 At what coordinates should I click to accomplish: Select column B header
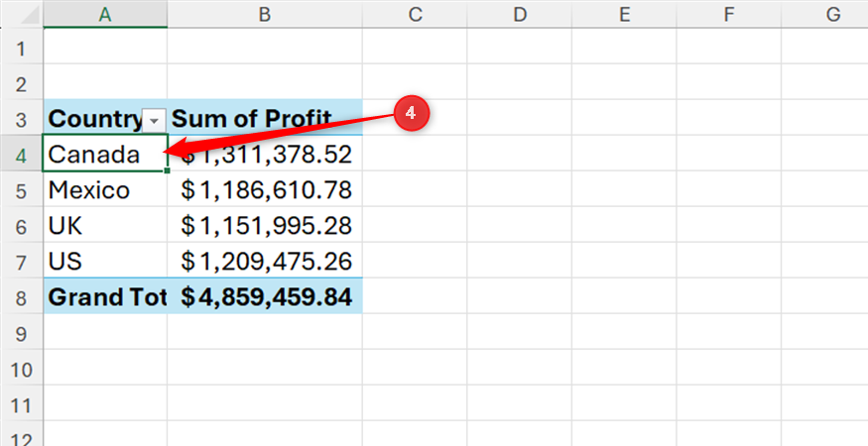(265, 14)
